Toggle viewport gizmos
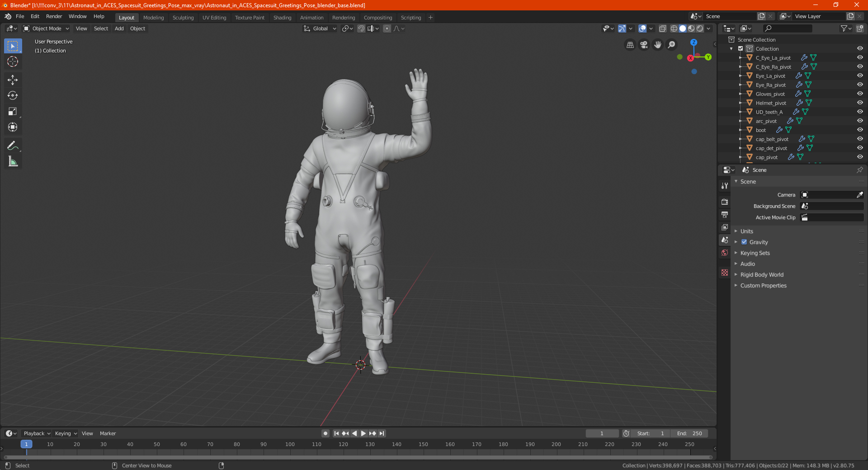 [622, 28]
